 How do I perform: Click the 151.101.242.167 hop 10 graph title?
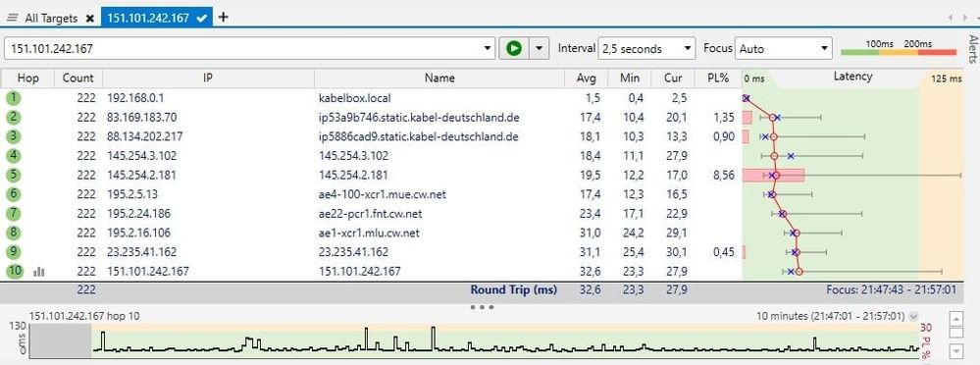(84, 316)
